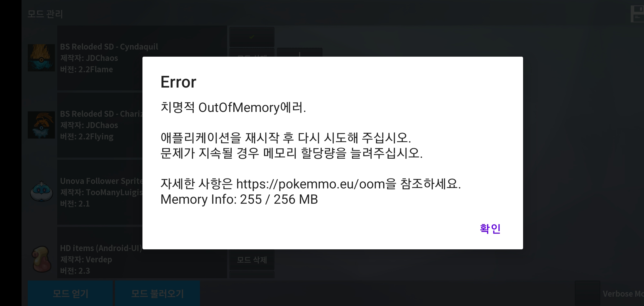
Task: Click the 모드 얻기 button
Action: pyautogui.click(x=70, y=294)
